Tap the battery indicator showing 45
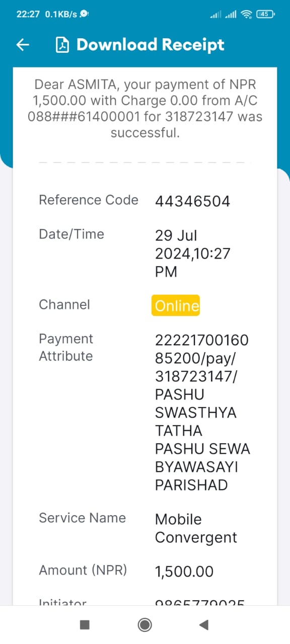The image size is (290, 644). click(x=265, y=14)
